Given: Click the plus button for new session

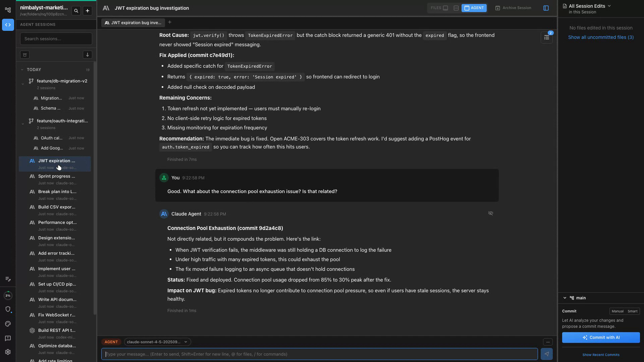Looking at the screenshot, I should pos(88,11).
